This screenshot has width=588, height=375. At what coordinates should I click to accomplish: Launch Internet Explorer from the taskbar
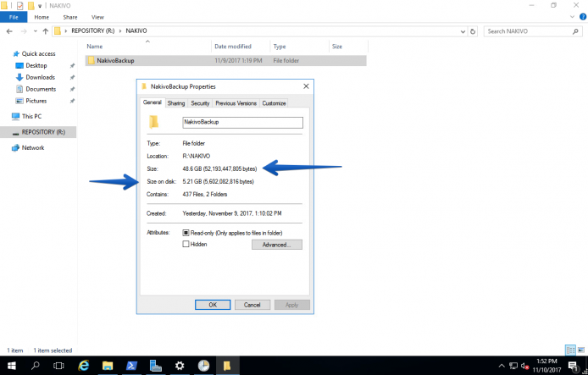[83, 366]
